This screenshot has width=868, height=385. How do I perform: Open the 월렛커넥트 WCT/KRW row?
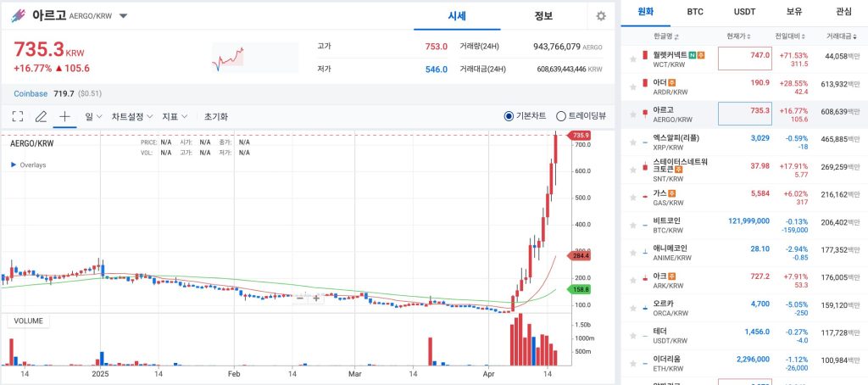pos(744,59)
